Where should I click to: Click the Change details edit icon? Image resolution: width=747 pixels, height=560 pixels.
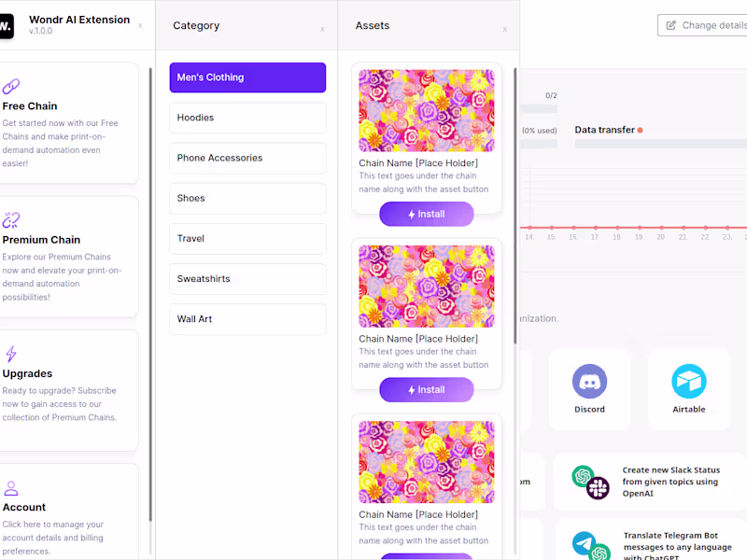(x=670, y=25)
